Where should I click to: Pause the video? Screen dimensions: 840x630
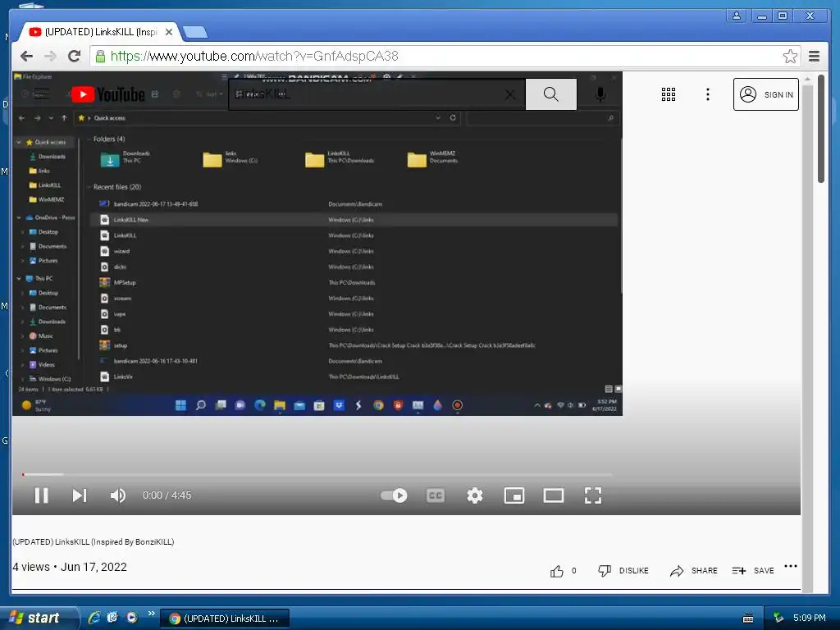pos(41,495)
